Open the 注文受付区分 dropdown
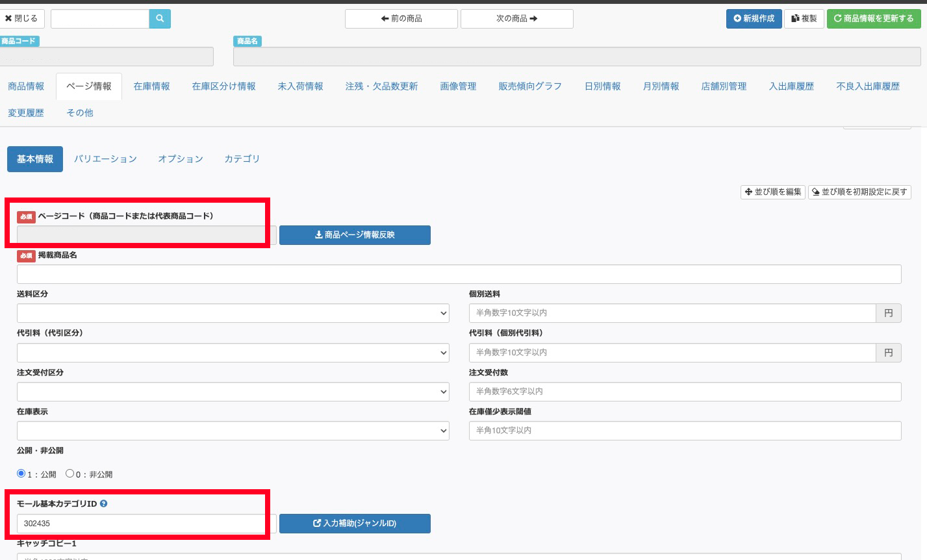 (233, 392)
